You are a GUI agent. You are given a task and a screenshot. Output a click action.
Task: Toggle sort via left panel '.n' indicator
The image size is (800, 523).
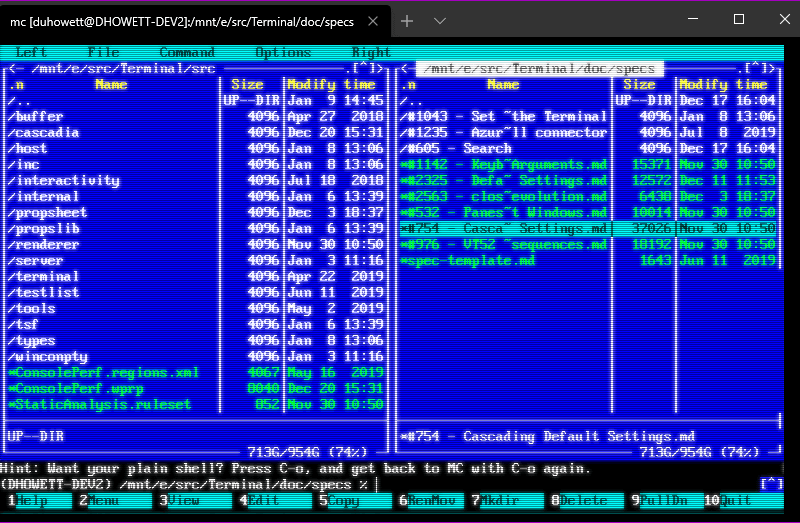click(x=17, y=85)
